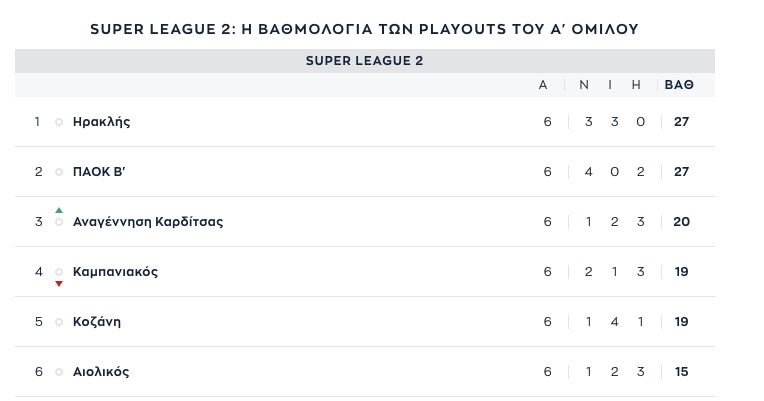Click the circle icon beside Αιολικός
The width and height of the screenshot is (764, 401).
click(x=59, y=372)
